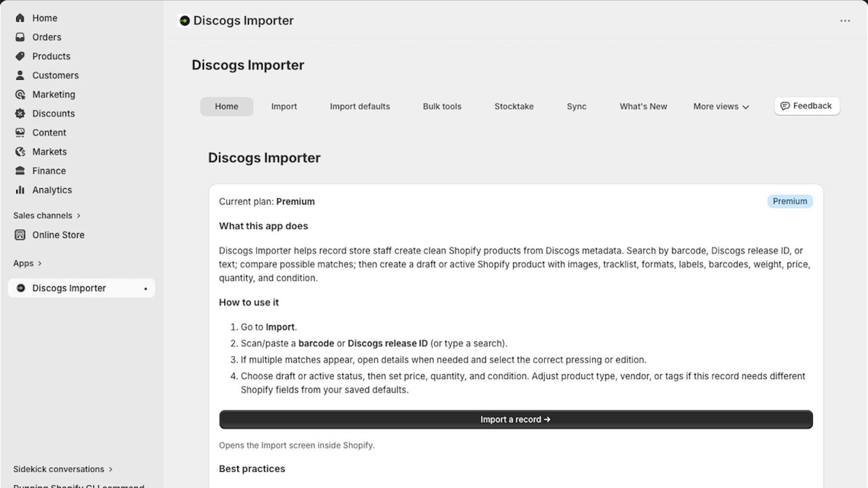Click the 'Best practices' heading
The height and width of the screenshot is (488, 868).
tap(252, 469)
